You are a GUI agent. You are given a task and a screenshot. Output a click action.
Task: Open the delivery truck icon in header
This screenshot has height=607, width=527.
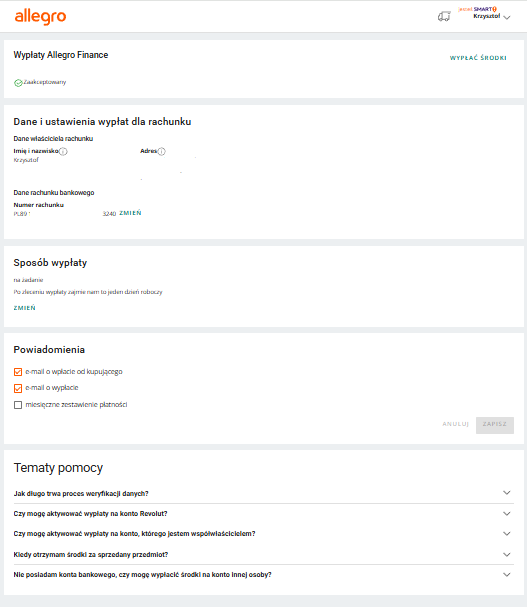coord(444,16)
